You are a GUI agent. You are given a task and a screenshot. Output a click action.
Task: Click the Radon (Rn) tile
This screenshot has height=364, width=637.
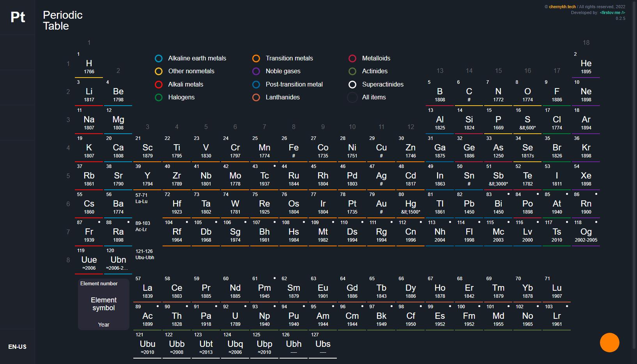[x=586, y=204]
